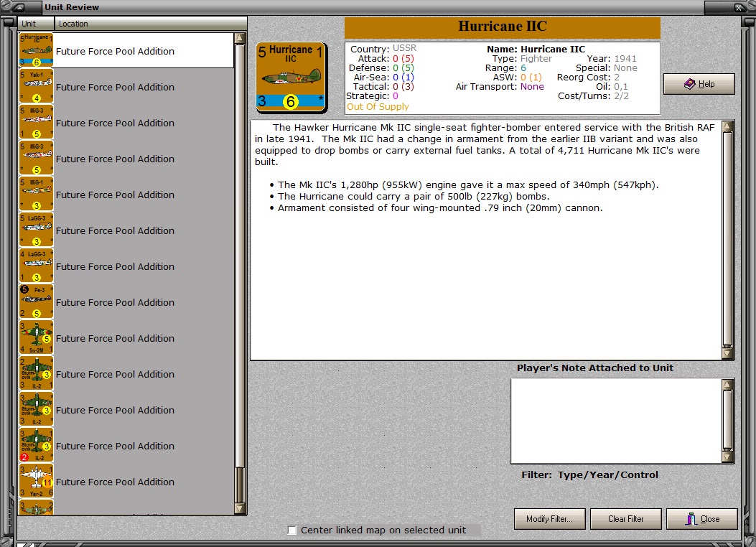Viewport: 756px width, 547px height.
Task: Close the Unit Review dialog
Action: 702,519
